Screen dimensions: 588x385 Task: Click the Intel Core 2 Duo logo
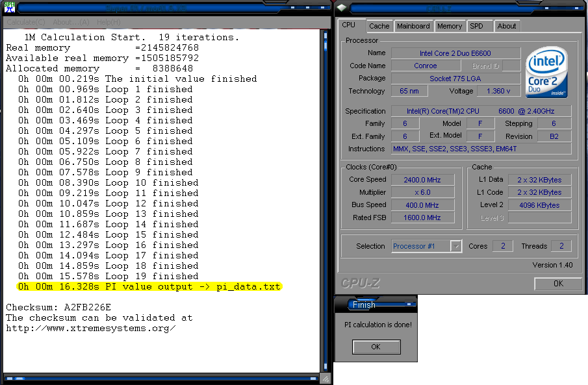[546, 72]
